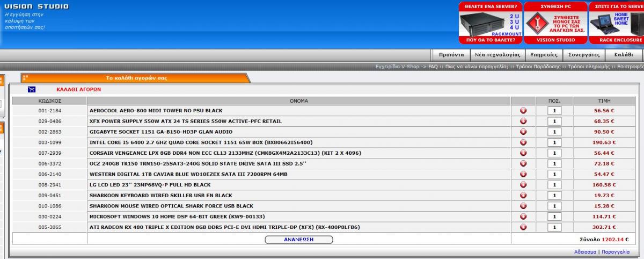The height and width of the screenshot is (259, 644).
Task: Open the Τρόποι πληρωμής link
Action: pos(589,67)
